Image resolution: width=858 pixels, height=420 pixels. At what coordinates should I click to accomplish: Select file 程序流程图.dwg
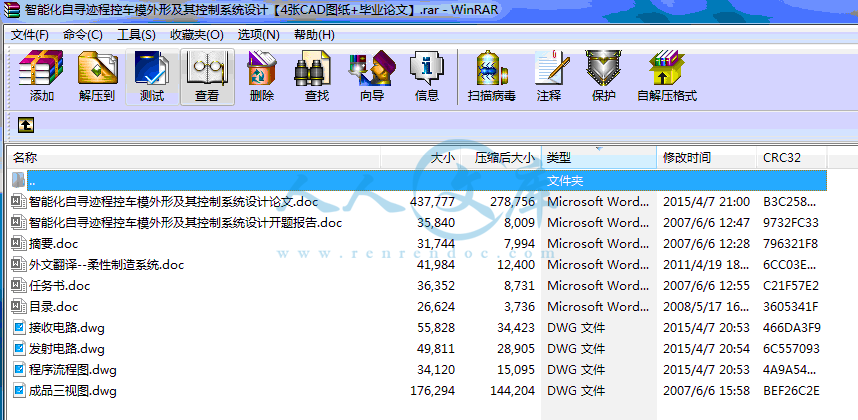[73, 370]
